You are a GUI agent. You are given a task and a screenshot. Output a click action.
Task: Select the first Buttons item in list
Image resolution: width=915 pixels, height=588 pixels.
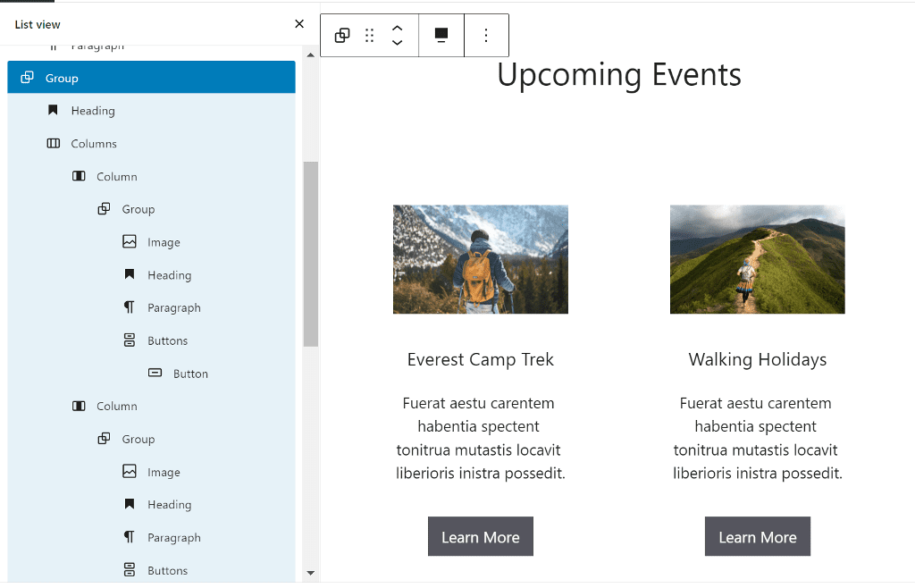coord(167,340)
